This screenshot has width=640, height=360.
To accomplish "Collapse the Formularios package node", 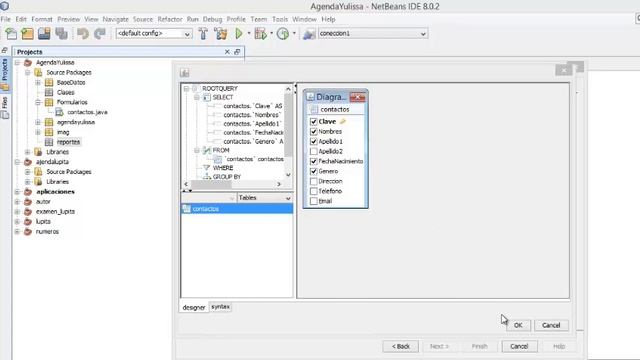I will pyautogui.click(x=38, y=102).
